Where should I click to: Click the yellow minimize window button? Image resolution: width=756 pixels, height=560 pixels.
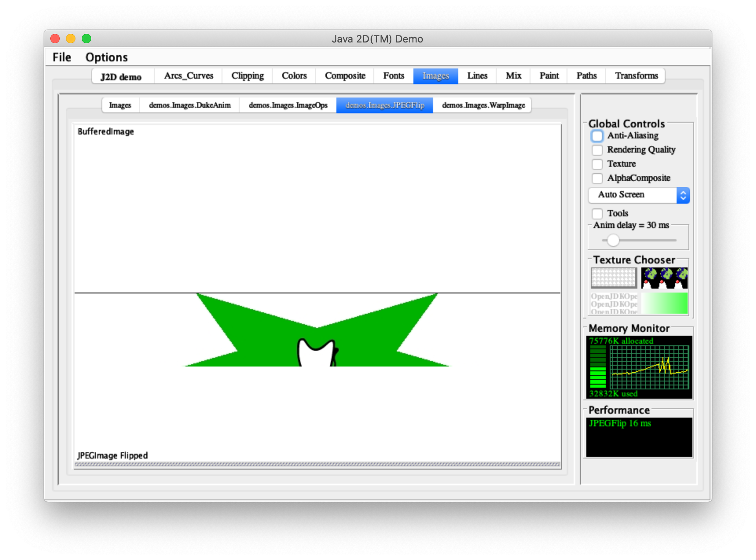(x=71, y=39)
